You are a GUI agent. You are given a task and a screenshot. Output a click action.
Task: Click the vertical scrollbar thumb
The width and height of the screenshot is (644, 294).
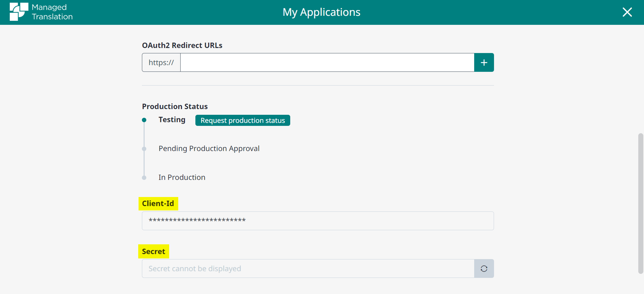(x=640, y=203)
